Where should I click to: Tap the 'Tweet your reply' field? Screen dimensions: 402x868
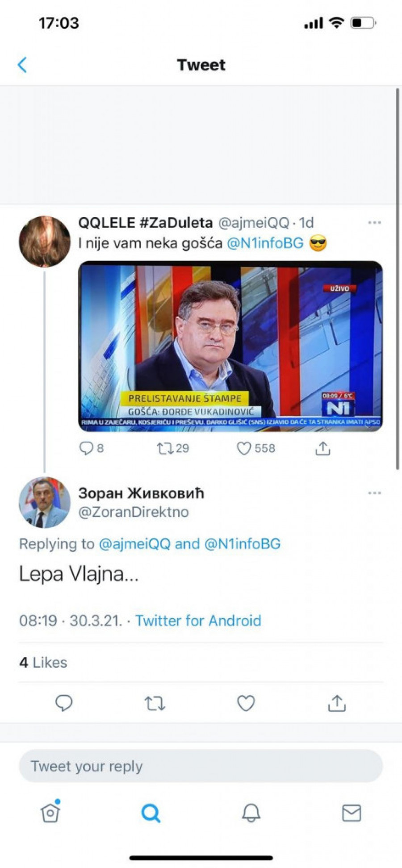pyautogui.click(x=201, y=766)
